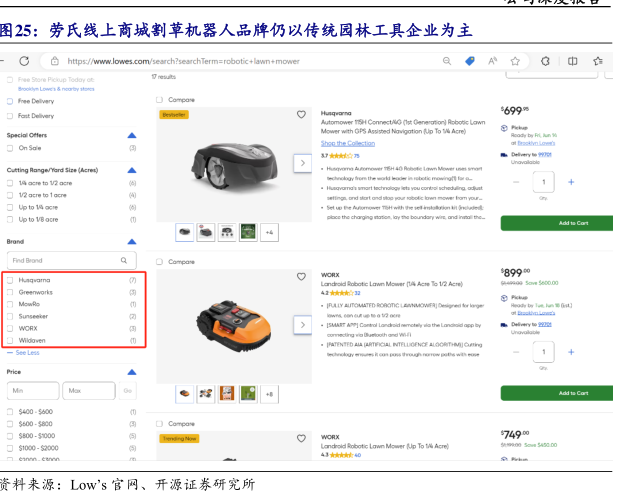Open the Shop the Collection link

348,143
